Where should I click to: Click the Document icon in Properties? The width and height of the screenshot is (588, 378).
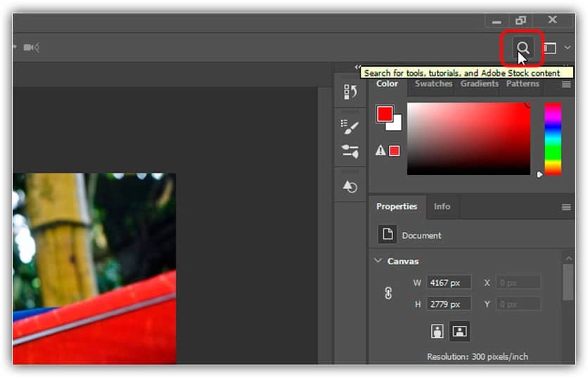click(388, 235)
